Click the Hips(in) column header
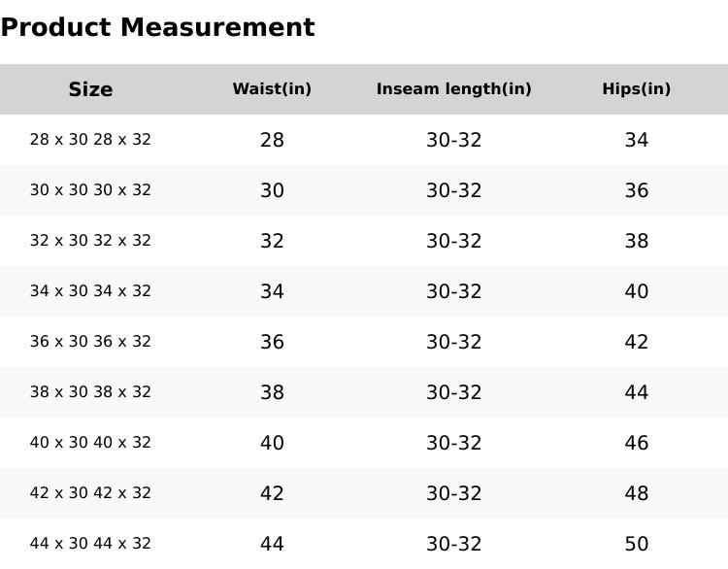728x569 pixels. (636, 89)
